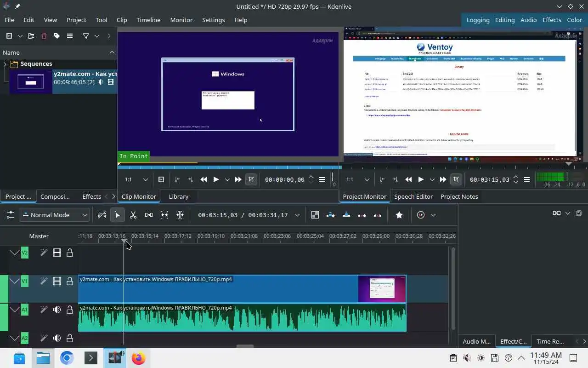Screen dimensions: 588x368
Task: Lock track A1
Action: (70, 310)
